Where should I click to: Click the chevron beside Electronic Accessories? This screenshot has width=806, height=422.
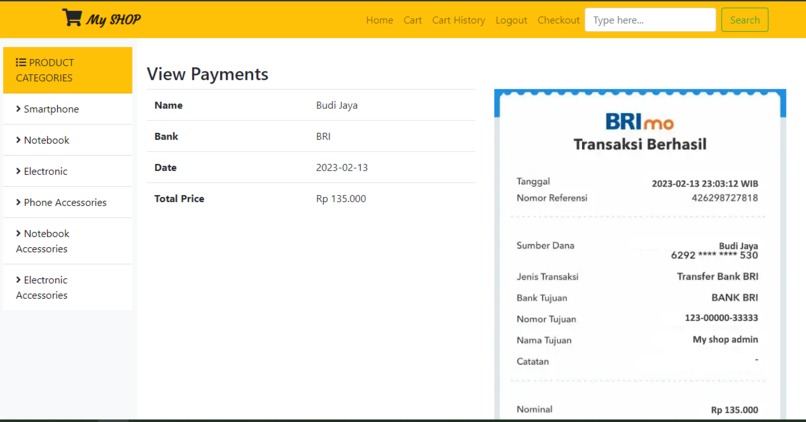pos(19,280)
